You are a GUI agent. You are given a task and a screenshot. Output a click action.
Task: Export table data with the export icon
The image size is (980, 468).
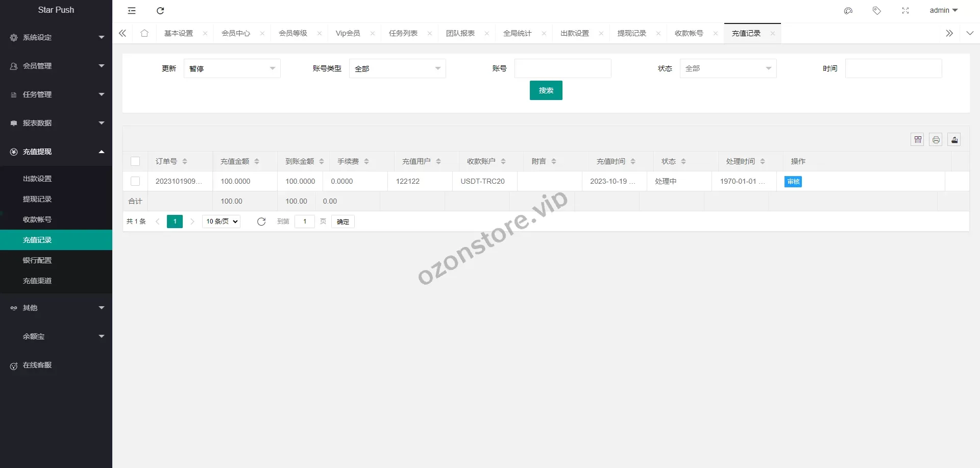pyautogui.click(x=954, y=139)
